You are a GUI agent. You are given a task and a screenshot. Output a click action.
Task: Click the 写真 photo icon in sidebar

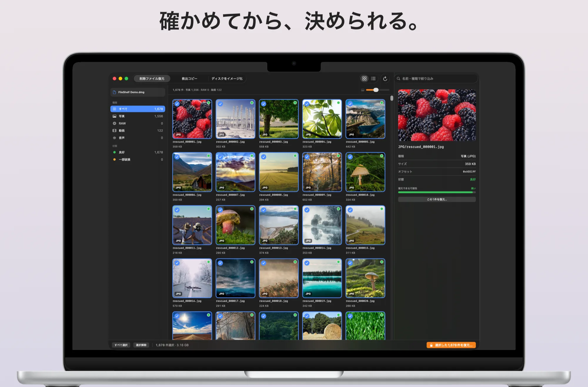pos(114,116)
